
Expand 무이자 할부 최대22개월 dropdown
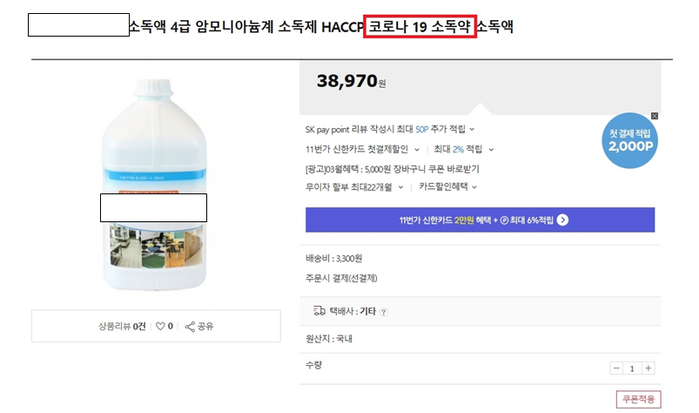click(401, 187)
